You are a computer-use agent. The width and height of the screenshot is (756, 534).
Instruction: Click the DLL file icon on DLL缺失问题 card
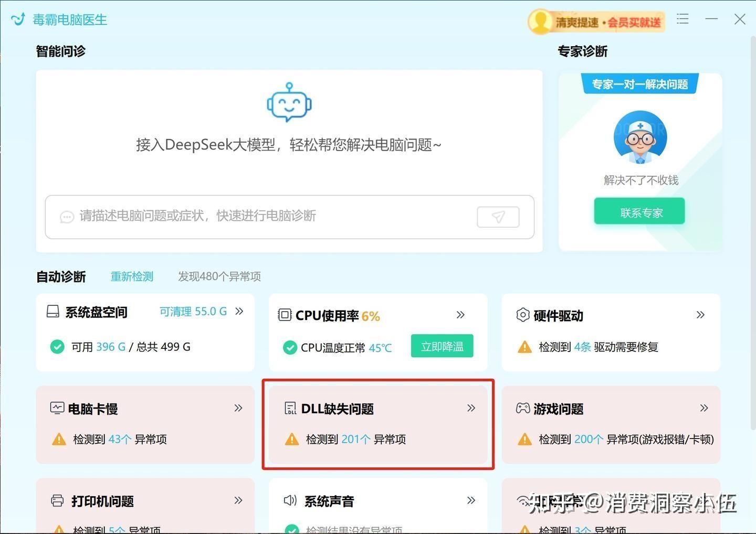290,408
